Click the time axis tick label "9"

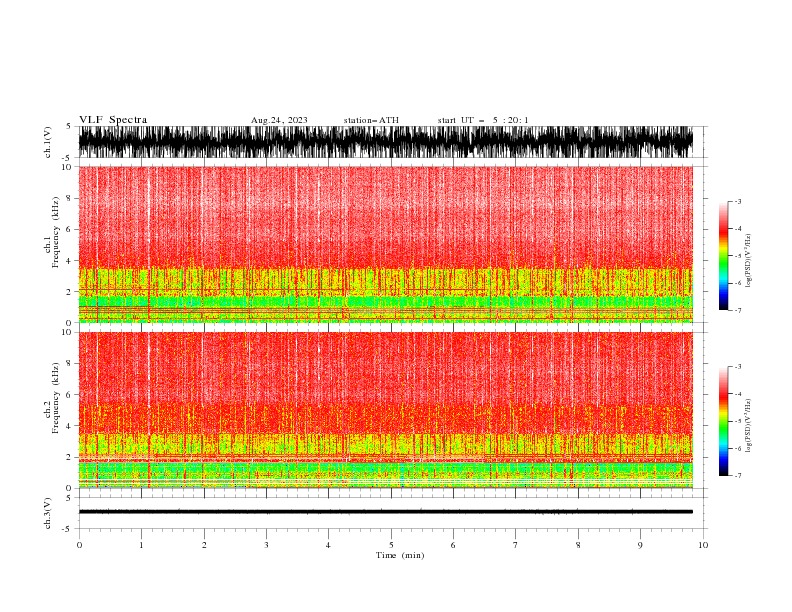pyautogui.click(x=640, y=545)
